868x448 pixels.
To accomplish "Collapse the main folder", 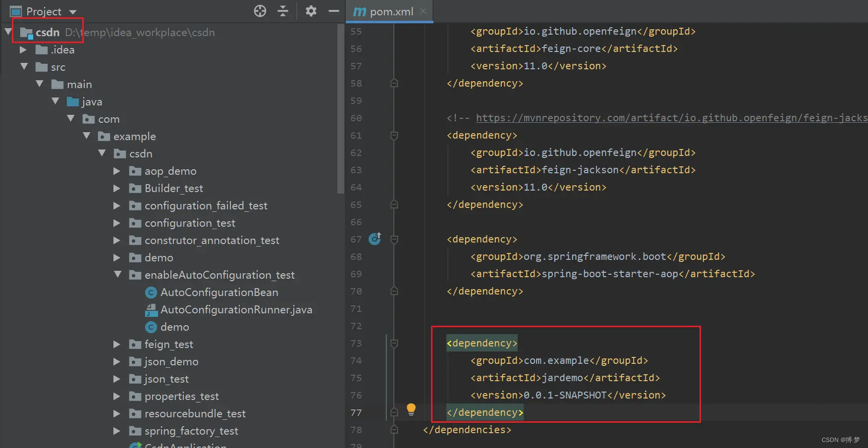I will click(x=40, y=84).
